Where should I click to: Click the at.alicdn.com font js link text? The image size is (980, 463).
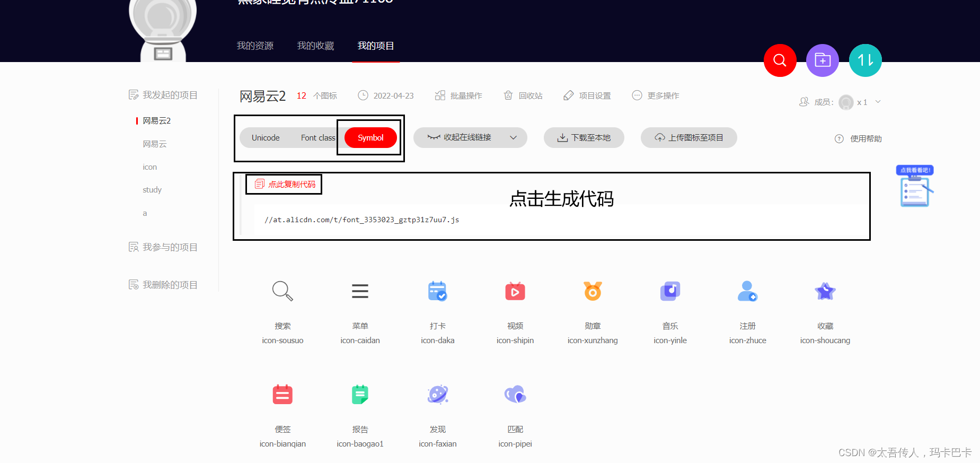pyautogui.click(x=362, y=220)
